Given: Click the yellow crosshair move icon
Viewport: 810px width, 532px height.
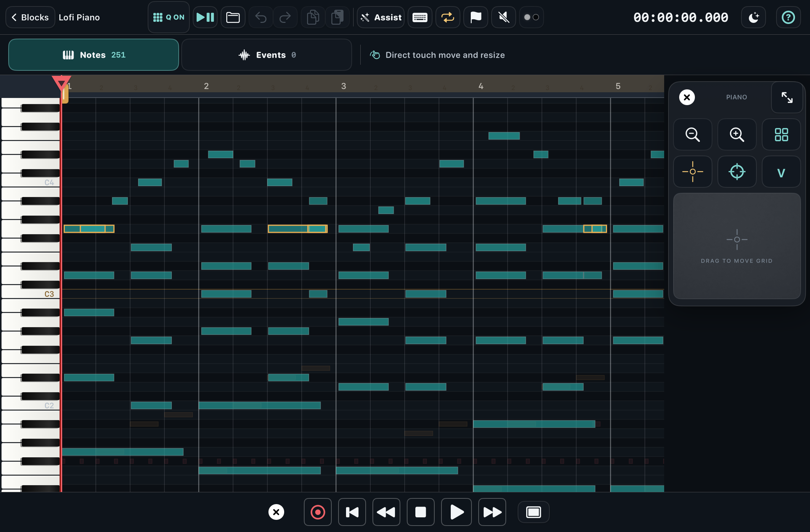Looking at the screenshot, I should coord(692,172).
